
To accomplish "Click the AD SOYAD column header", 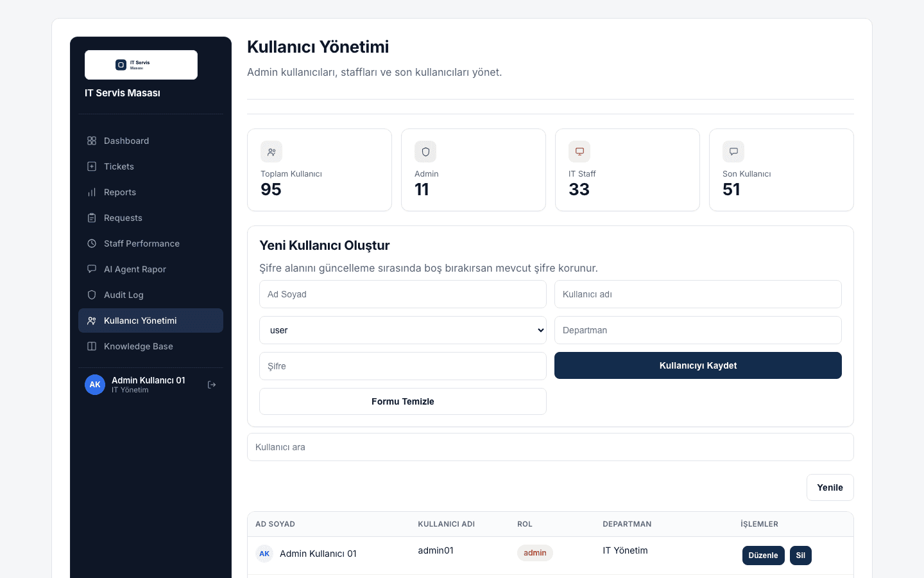I will click(x=275, y=524).
